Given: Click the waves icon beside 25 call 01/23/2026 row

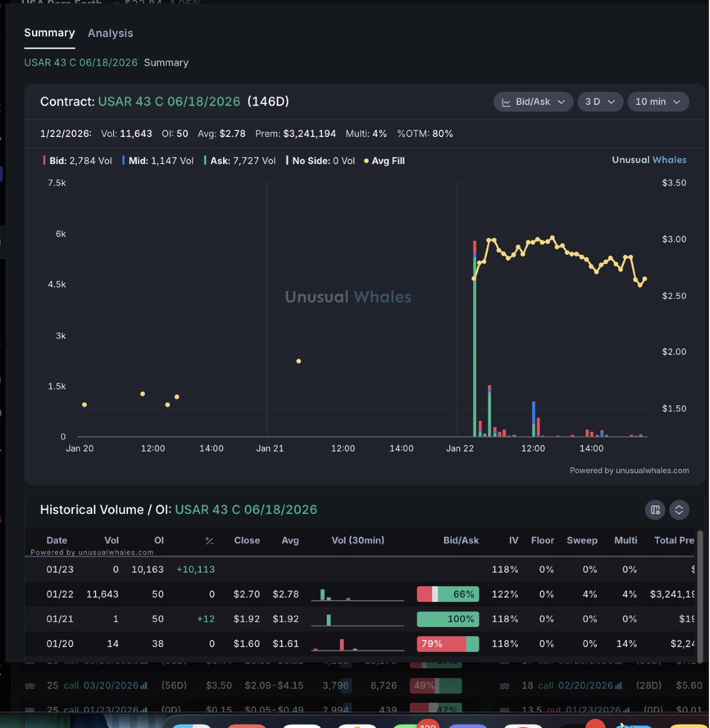Looking at the screenshot, I should click(x=30, y=709).
